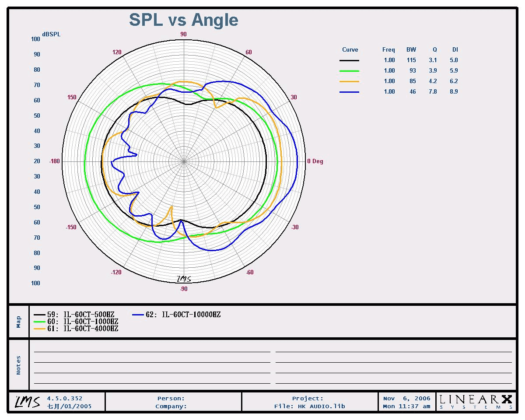Open the Notes panel label
Viewport: 525px width, 420px height.
pos(18,365)
